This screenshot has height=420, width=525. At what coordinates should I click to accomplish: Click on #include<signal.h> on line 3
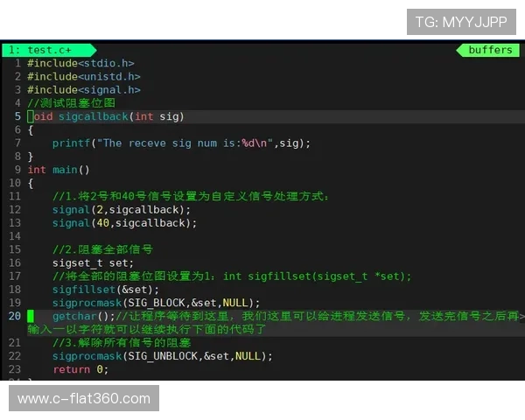[84, 90]
